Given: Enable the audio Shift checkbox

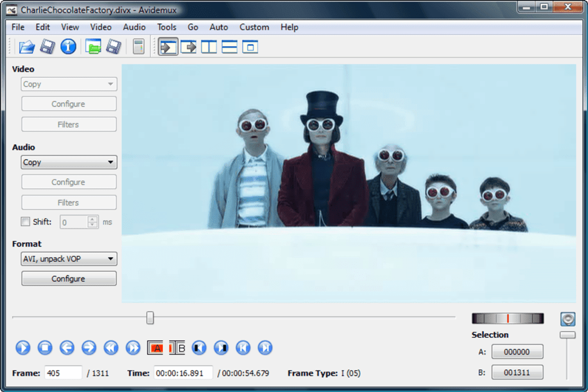Looking at the screenshot, I should 25,222.
